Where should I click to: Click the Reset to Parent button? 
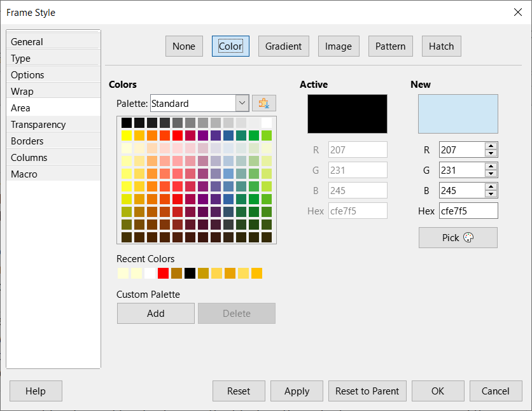[x=367, y=391]
